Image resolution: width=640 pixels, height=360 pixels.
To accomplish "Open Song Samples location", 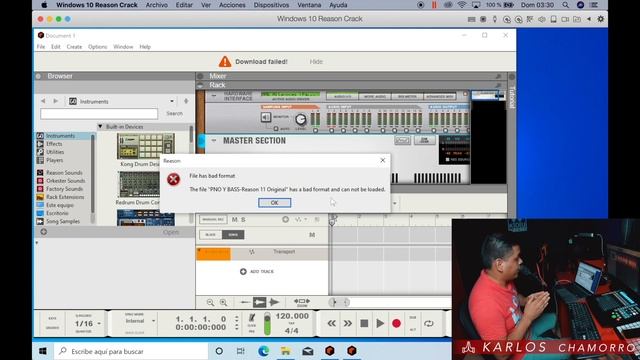I will click(63, 222).
